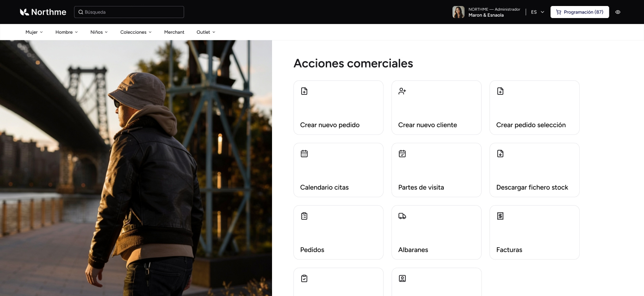This screenshot has width=644, height=296.
Task: Open the Calendario citas card
Action: [x=338, y=170]
